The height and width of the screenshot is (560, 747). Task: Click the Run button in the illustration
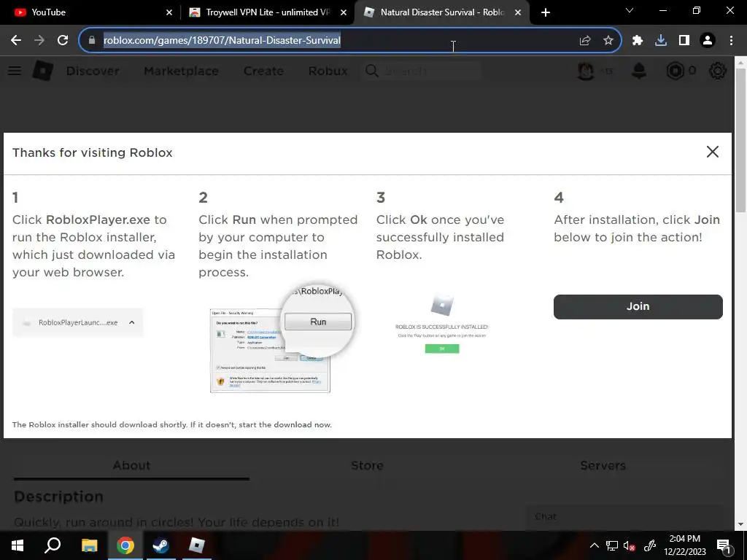pyautogui.click(x=318, y=322)
